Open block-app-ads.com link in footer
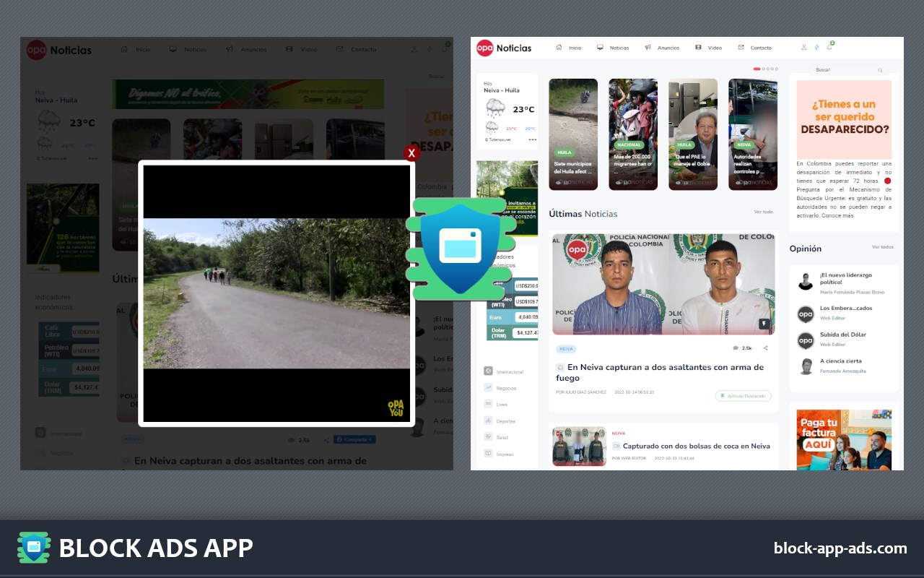 pyautogui.click(x=840, y=548)
